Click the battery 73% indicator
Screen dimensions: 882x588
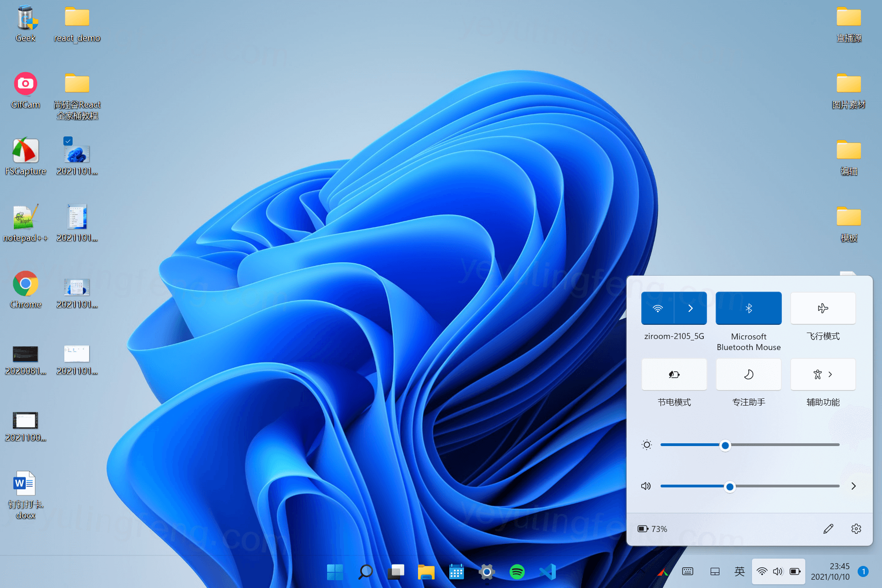point(652,529)
